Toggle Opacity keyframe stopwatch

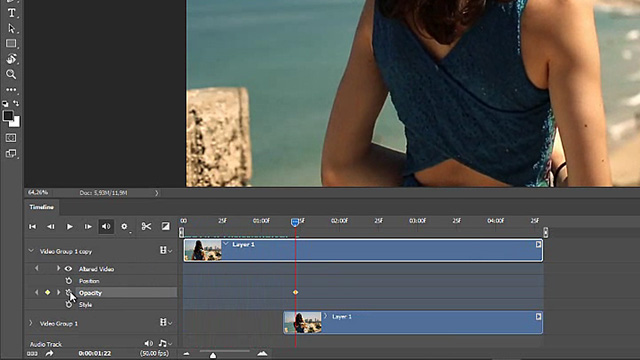(69, 292)
